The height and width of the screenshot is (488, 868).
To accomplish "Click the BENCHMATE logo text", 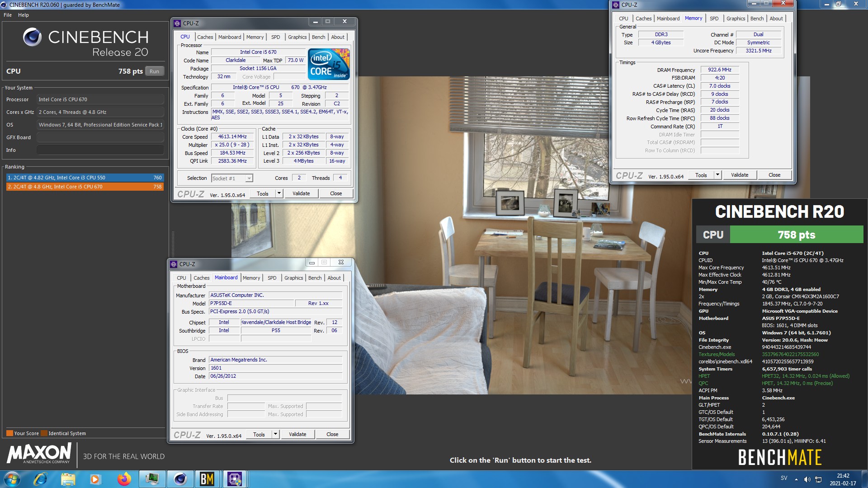I will [779, 457].
